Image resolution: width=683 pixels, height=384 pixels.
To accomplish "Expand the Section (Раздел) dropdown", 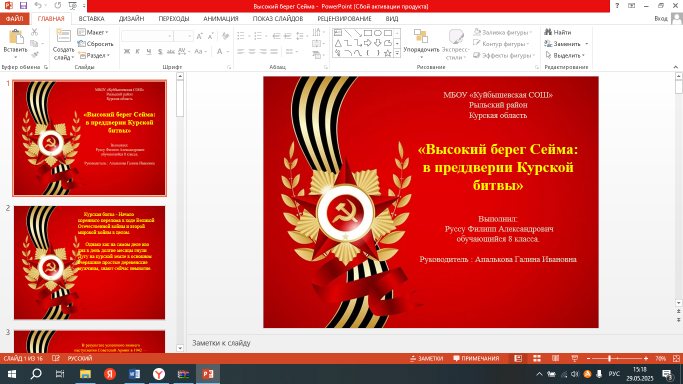I will [94, 55].
